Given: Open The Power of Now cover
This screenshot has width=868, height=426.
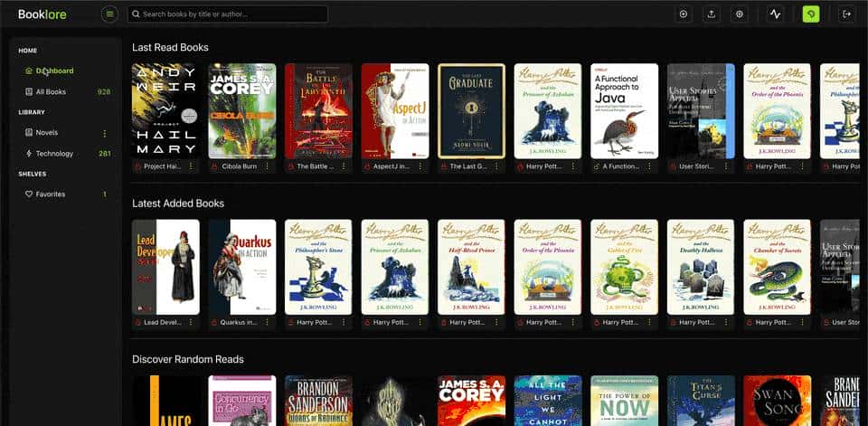Looking at the screenshot, I should (x=624, y=401).
